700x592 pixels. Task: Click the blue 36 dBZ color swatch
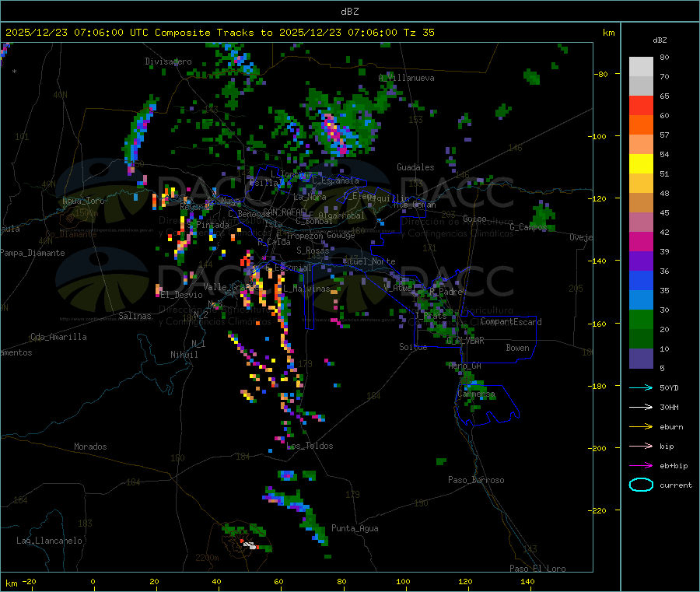tap(641, 280)
